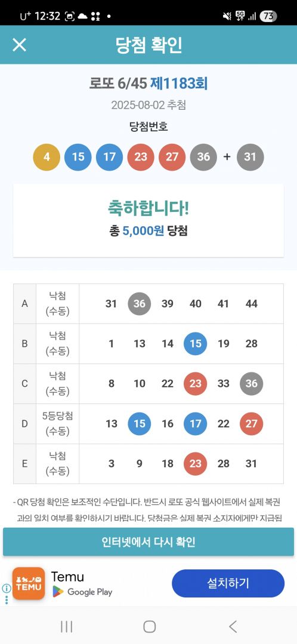Tap the yellow winning ball 4
297x644 pixels.
point(47,157)
